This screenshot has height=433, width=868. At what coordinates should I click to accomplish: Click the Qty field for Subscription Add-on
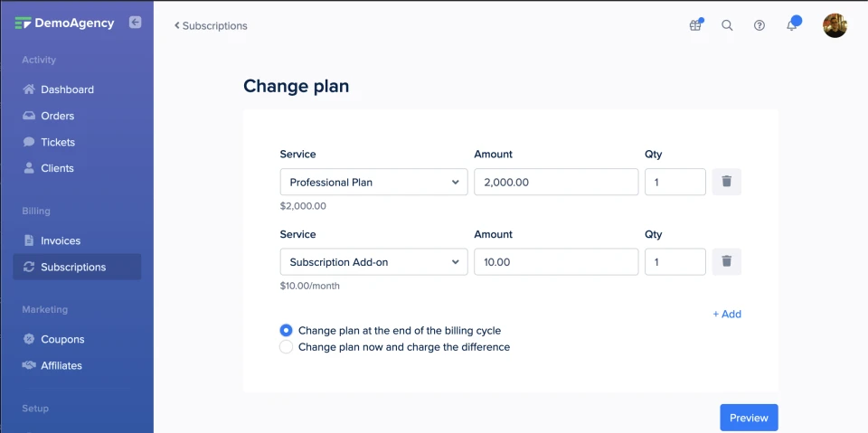point(675,261)
